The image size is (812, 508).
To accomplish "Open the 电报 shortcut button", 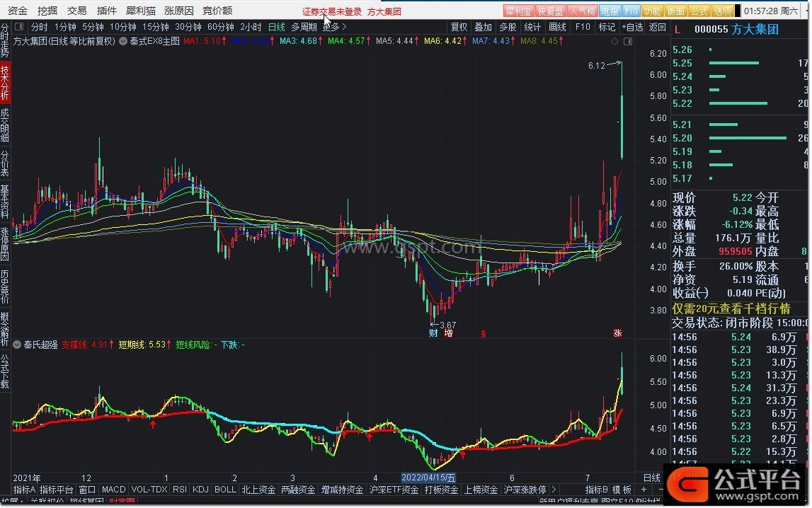I will coord(610,11).
